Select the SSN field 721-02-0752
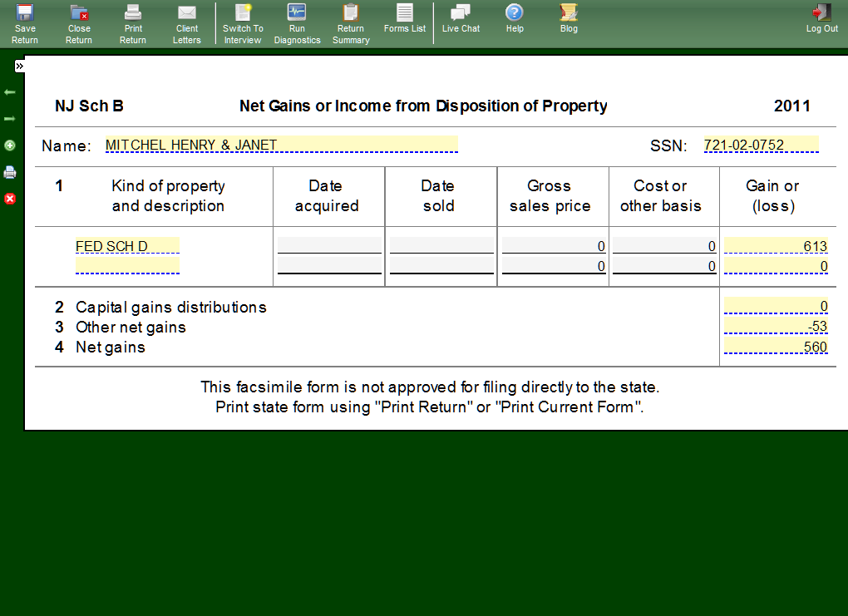 coord(761,145)
